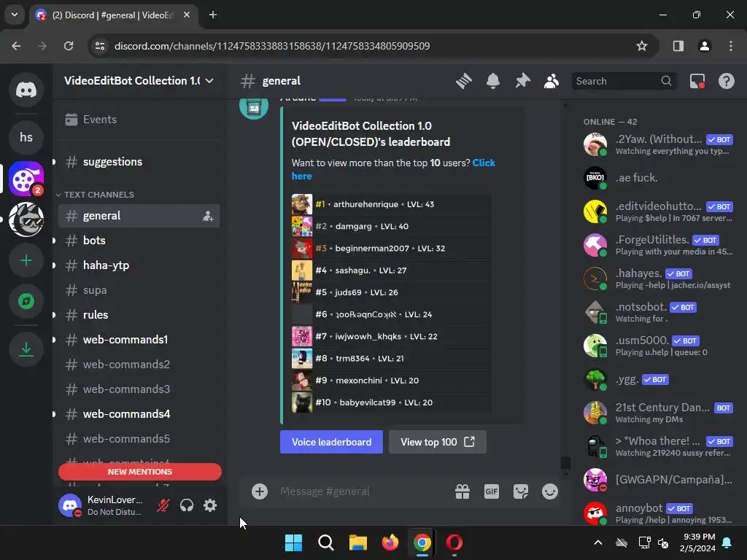
Task: Switch to the bots channel
Action: point(139,241)
